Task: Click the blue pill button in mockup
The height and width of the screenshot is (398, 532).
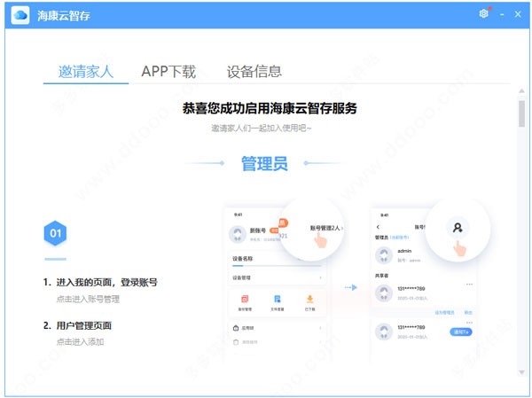Action: (x=461, y=332)
